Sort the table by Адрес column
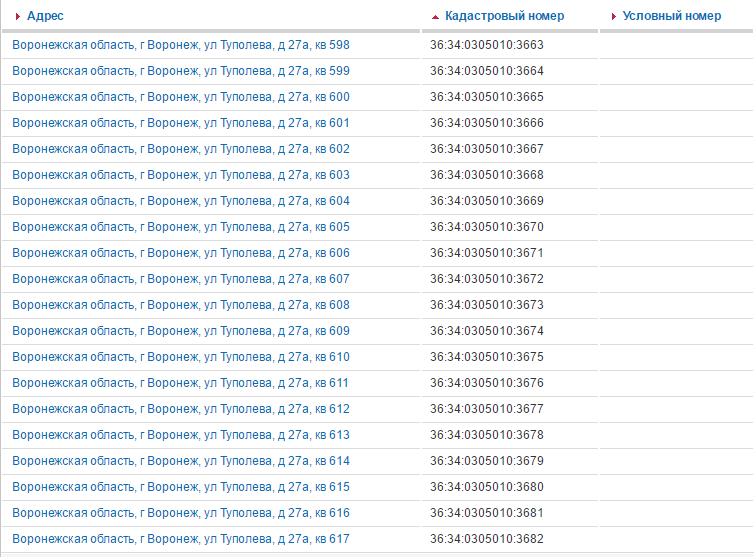This screenshot has width=754, height=557. tap(45, 16)
